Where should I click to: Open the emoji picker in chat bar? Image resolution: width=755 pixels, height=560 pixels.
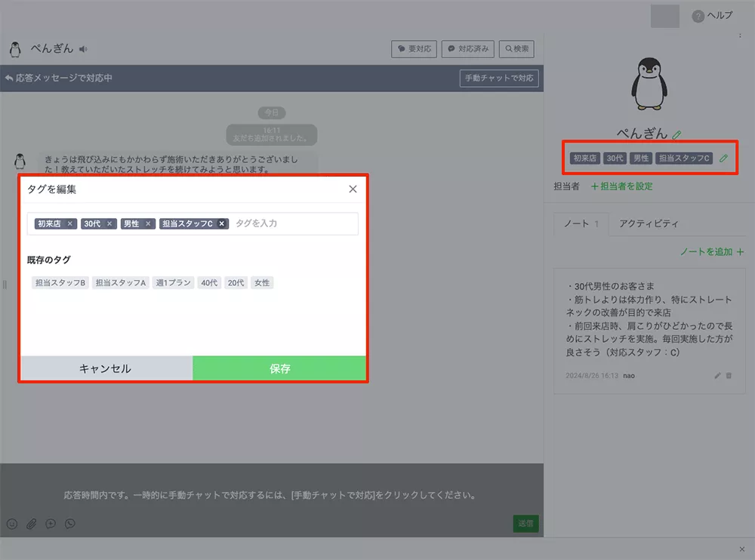coord(12,524)
